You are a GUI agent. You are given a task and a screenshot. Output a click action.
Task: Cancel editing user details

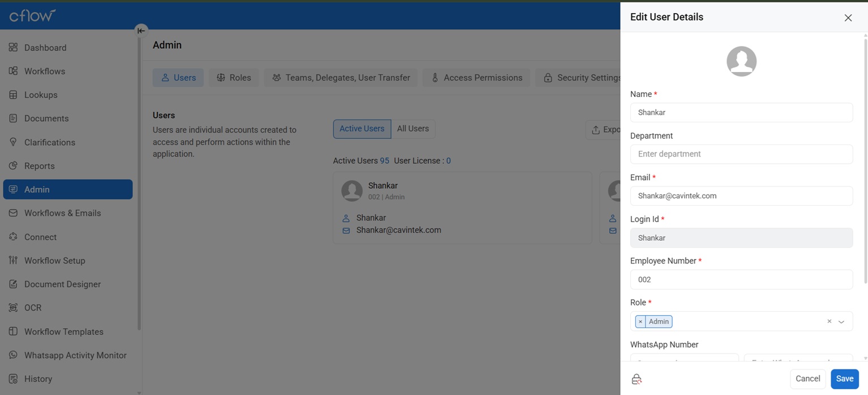(x=807, y=379)
